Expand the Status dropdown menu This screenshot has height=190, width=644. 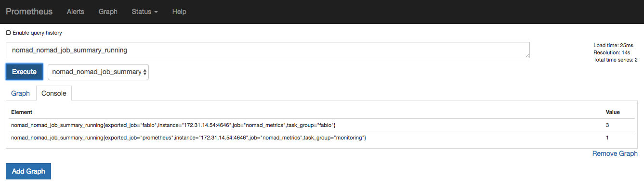(145, 12)
